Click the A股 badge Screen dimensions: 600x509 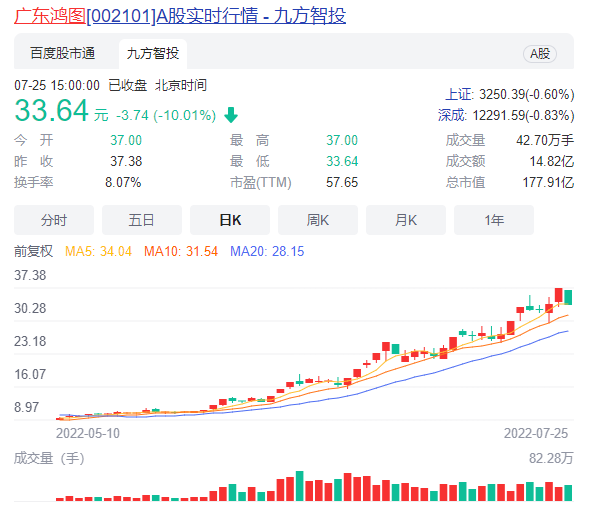pyautogui.click(x=540, y=54)
